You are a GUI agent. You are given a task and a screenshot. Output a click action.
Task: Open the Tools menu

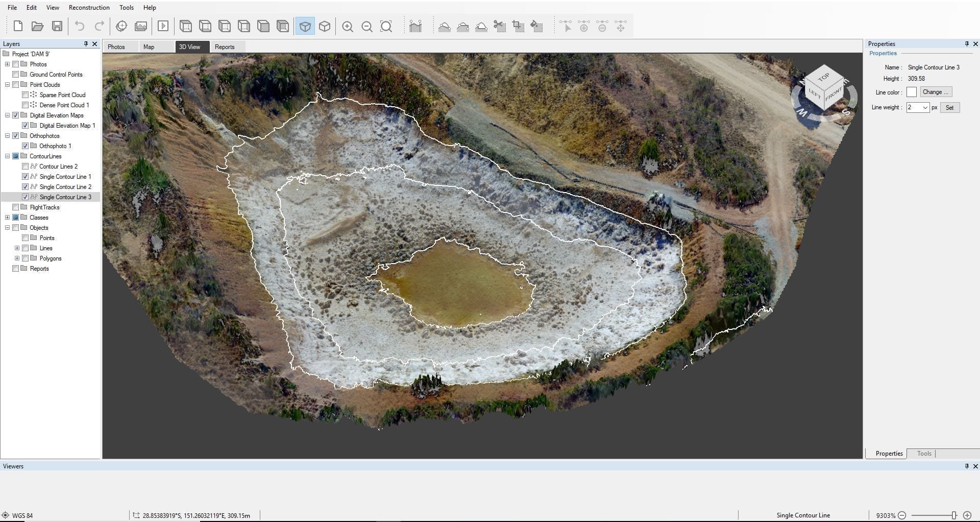coord(126,8)
